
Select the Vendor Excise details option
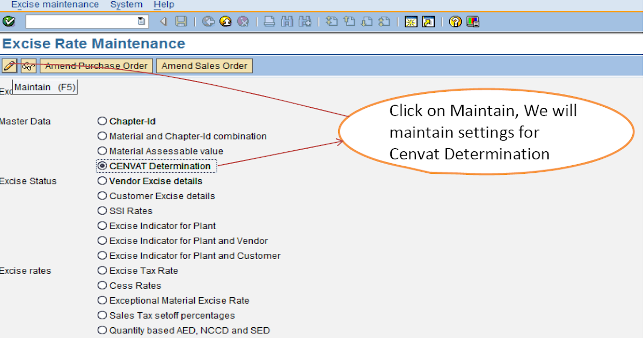(102, 181)
